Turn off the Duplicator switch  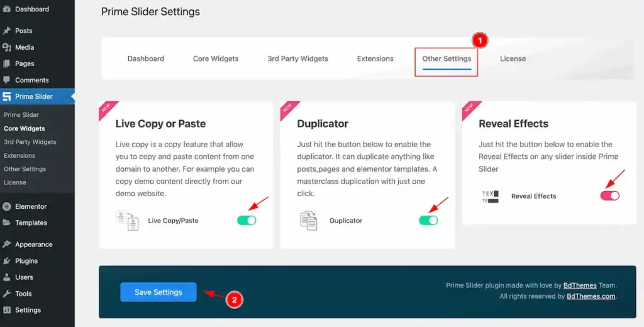tap(428, 221)
